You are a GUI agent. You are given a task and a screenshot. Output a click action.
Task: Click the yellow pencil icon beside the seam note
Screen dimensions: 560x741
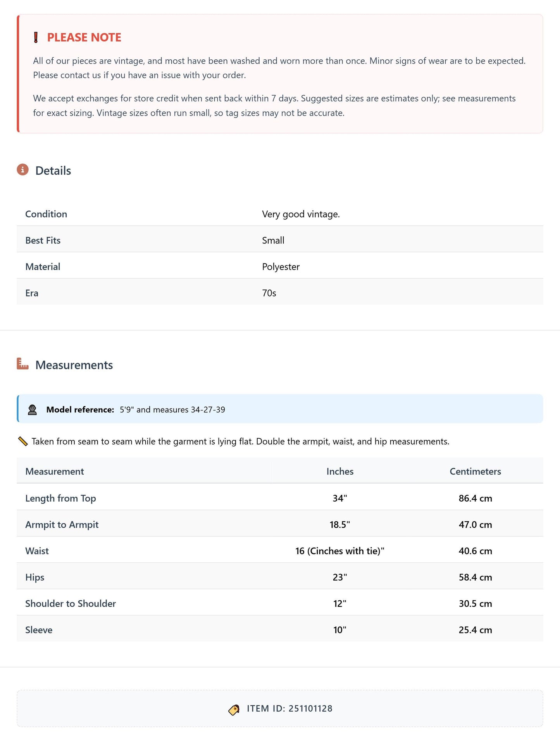click(x=23, y=441)
